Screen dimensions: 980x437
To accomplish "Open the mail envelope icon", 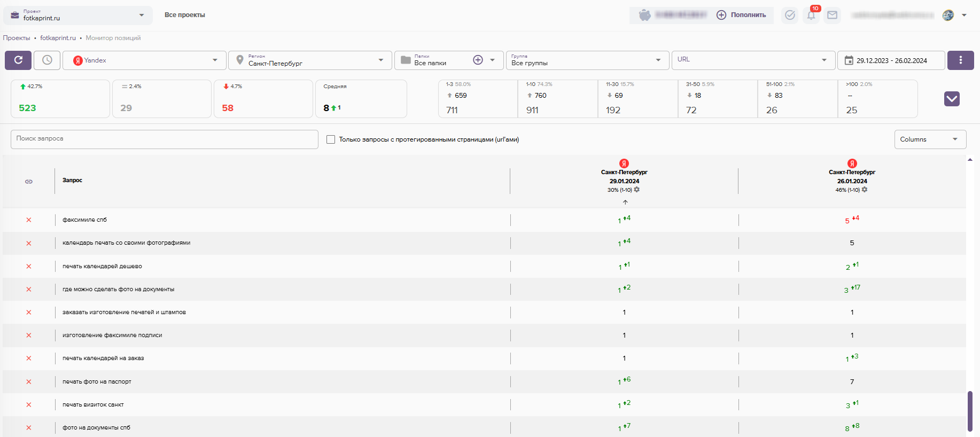I will pyautogui.click(x=832, y=15).
